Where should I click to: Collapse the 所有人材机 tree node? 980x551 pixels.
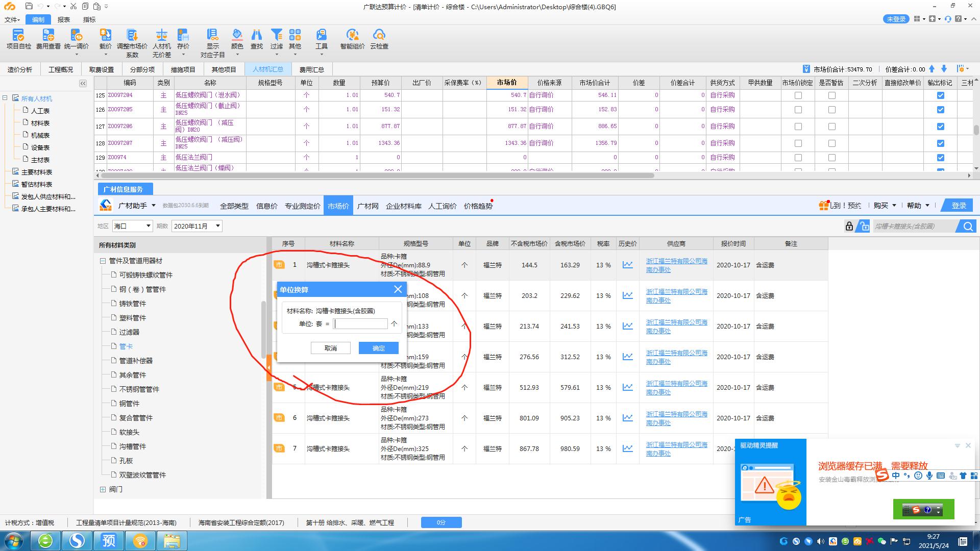[x=5, y=98]
